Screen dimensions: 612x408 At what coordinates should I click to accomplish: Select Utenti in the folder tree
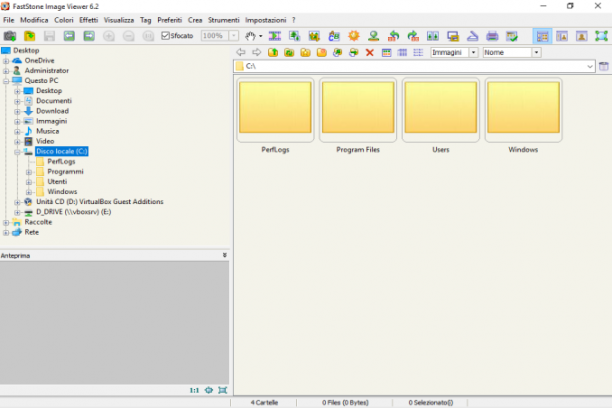[x=57, y=182]
